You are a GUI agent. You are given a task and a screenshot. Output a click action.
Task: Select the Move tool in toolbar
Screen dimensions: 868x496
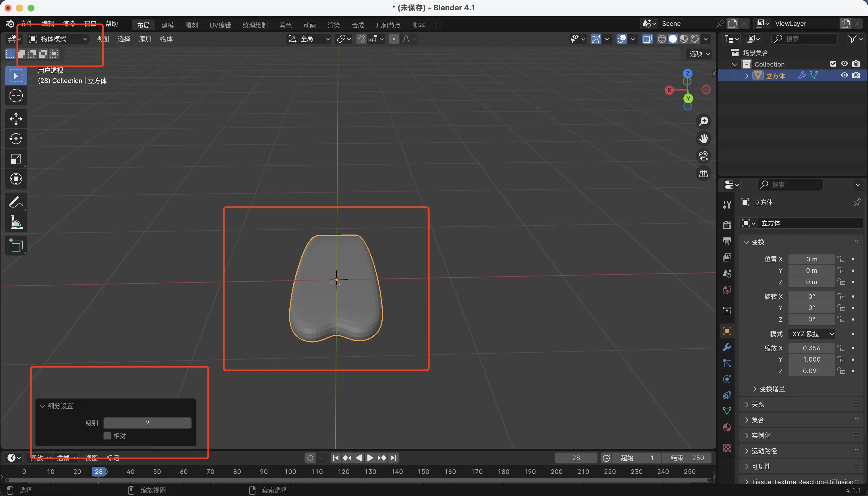[x=16, y=119]
